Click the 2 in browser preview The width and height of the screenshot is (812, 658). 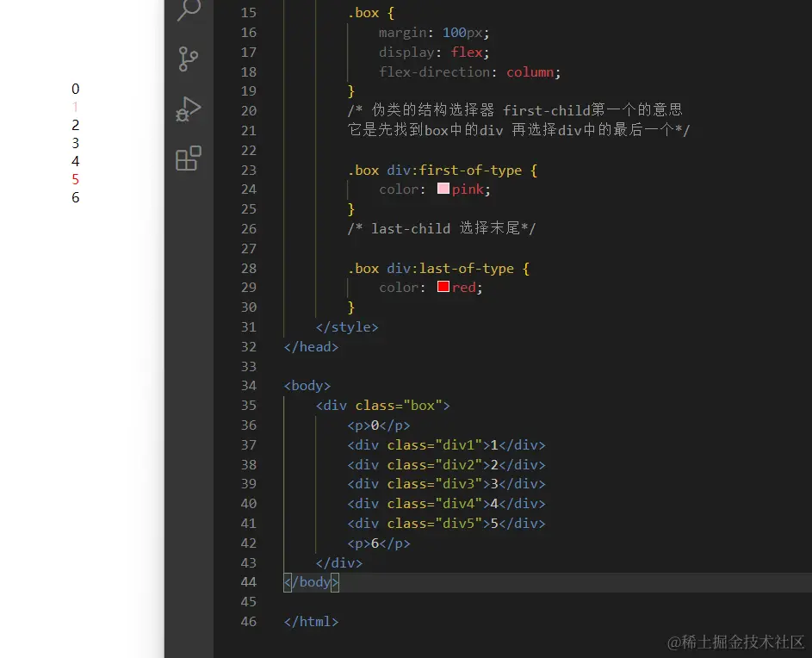click(75, 125)
